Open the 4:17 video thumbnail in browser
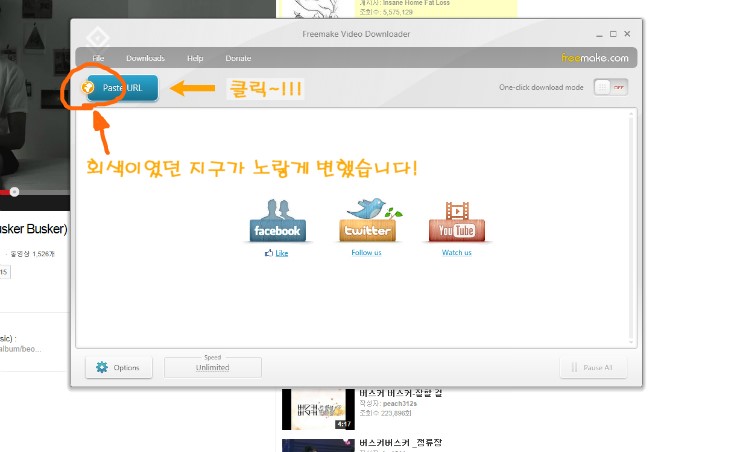This screenshot has height=452, width=740. [318, 409]
